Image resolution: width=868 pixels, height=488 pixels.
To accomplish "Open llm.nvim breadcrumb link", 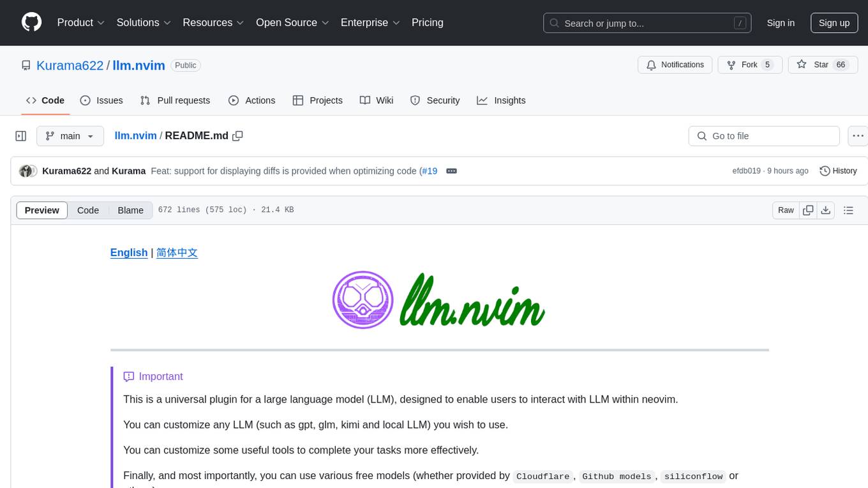I will (x=135, y=135).
